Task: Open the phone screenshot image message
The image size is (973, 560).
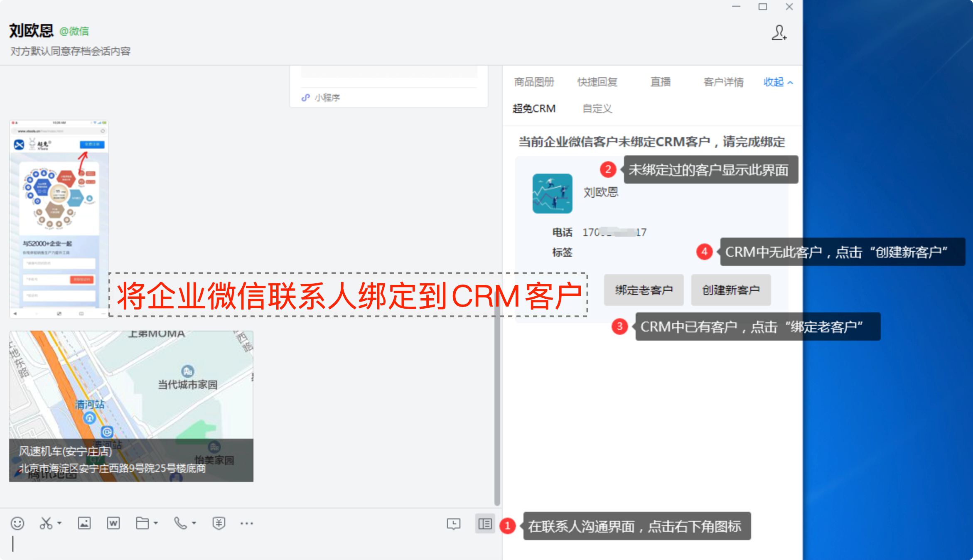Action: coord(59,219)
